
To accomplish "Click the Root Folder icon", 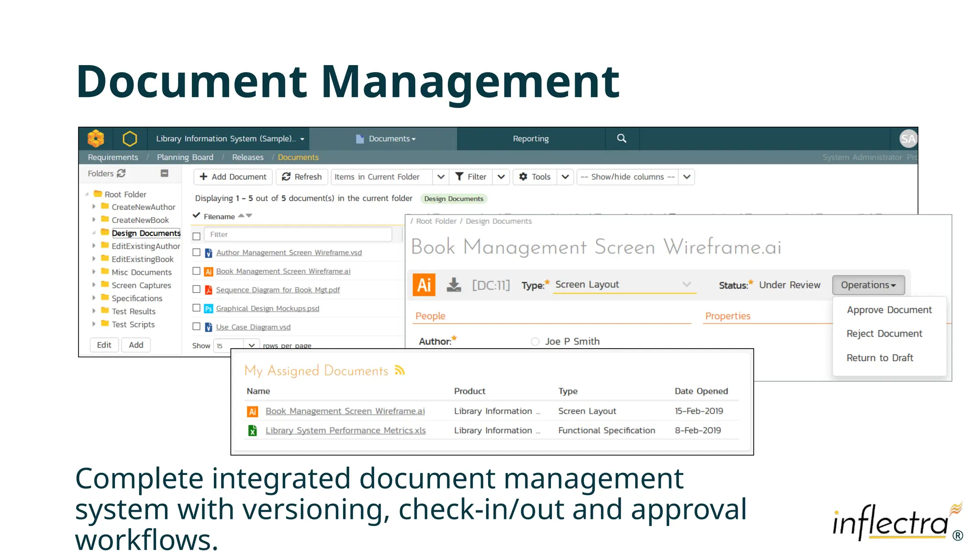I will pos(98,194).
